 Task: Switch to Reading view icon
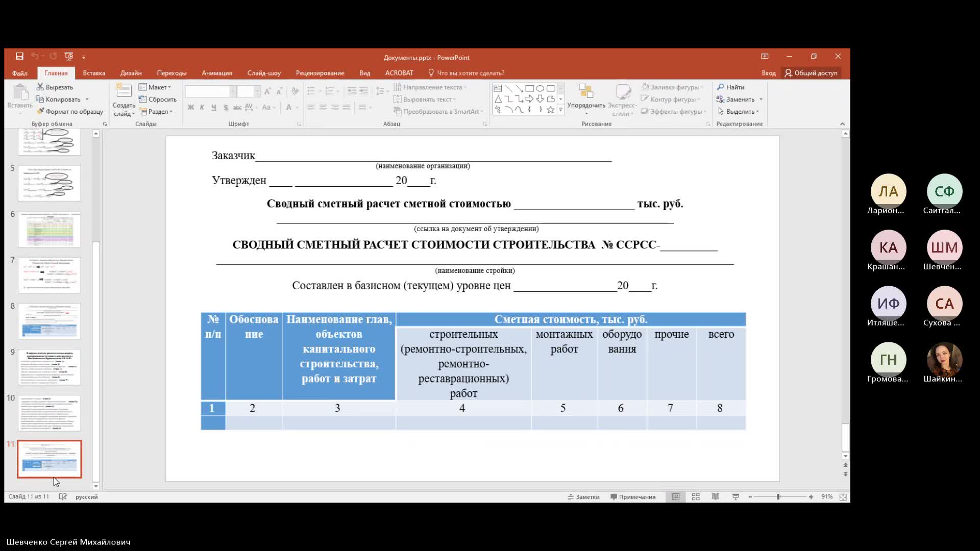(716, 497)
